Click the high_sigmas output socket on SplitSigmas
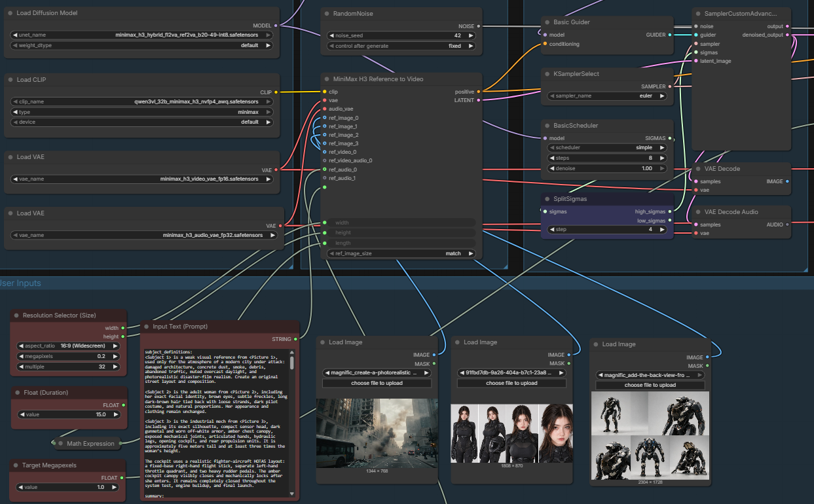The height and width of the screenshot is (504, 814). [x=670, y=211]
